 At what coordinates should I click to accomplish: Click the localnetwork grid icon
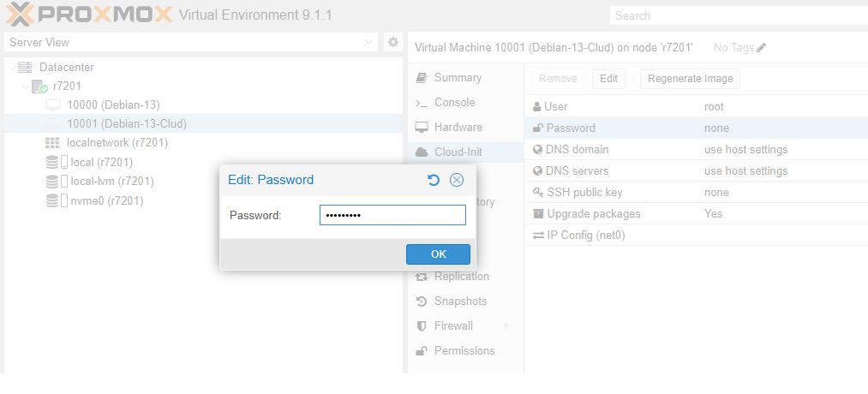52,142
